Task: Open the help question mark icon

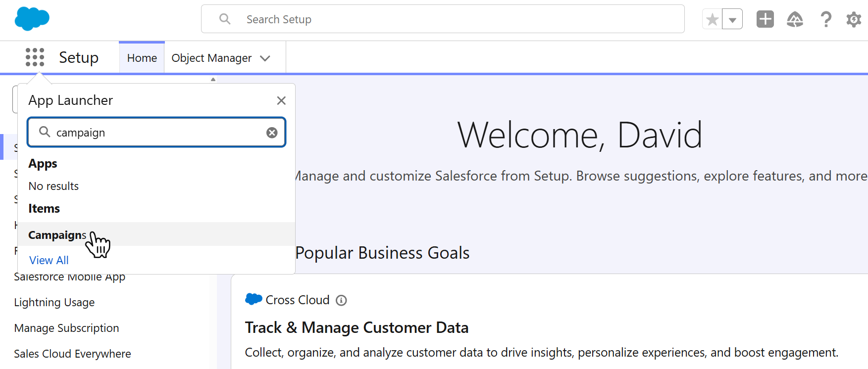Action: click(825, 19)
